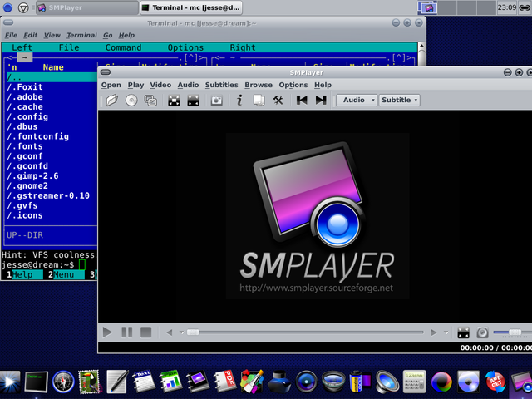Open the playlist icon in SMPlayer toolbar

tap(259, 100)
